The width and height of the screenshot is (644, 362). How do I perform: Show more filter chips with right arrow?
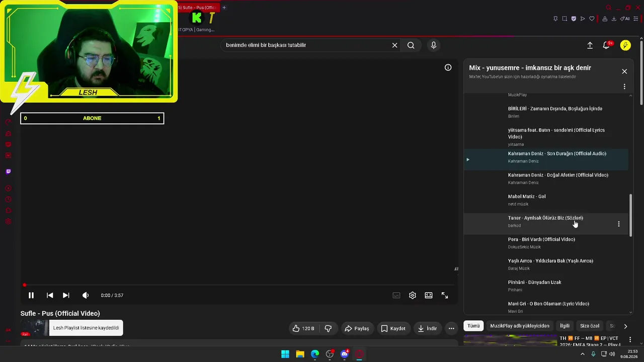click(x=625, y=326)
